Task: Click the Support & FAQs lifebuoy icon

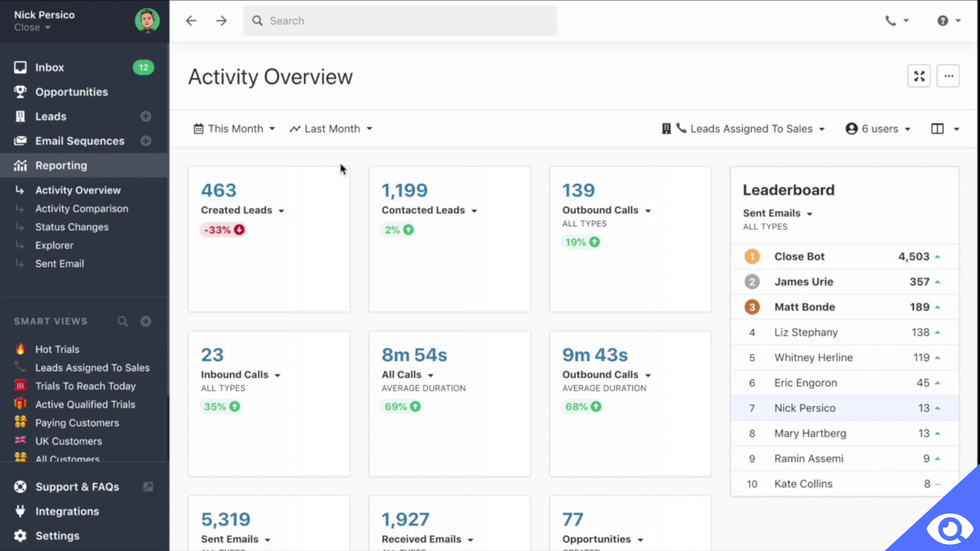Action: [x=20, y=487]
